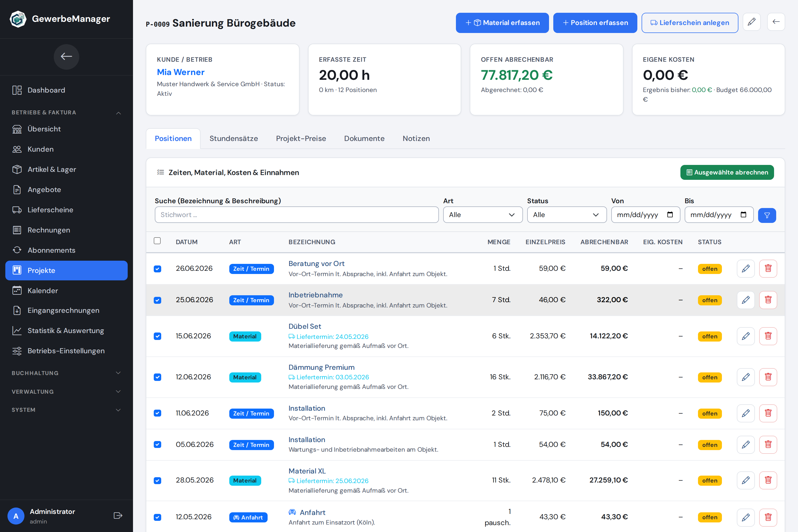Click the sidebar back arrow button
798x532 pixels.
click(66, 57)
